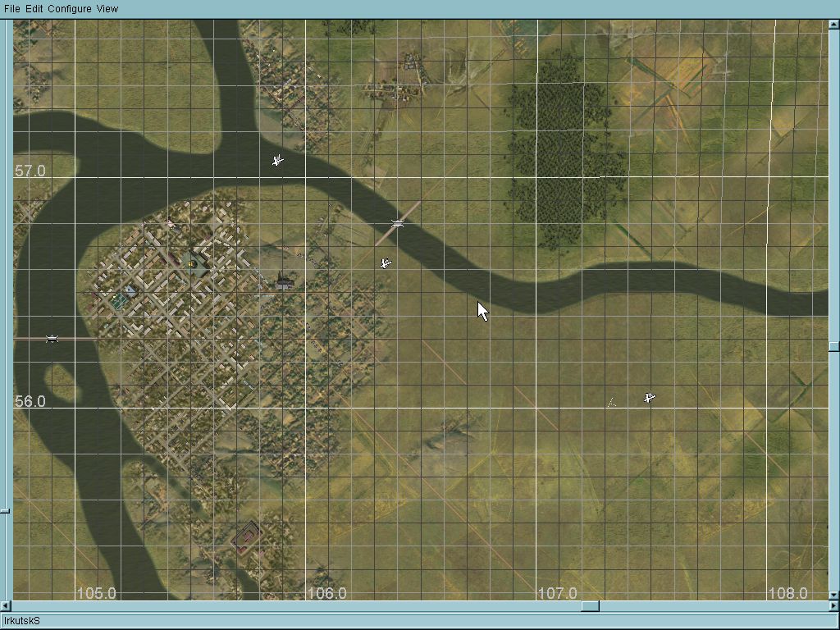The width and height of the screenshot is (840, 630).
Task: Select the bridge marker on the western river crossing
Action: click(x=52, y=339)
